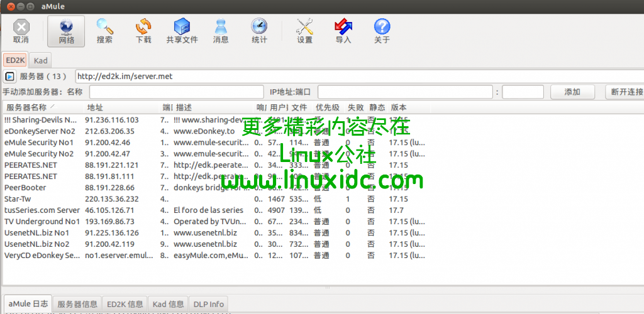Image resolution: width=644 pixels, height=314 pixels.
Task: Sort by 服务器名称 column header
Action: (x=42, y=107)
